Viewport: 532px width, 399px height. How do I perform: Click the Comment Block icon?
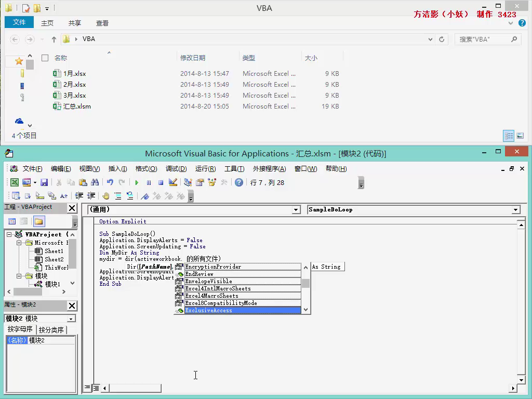tap(118, 196)
